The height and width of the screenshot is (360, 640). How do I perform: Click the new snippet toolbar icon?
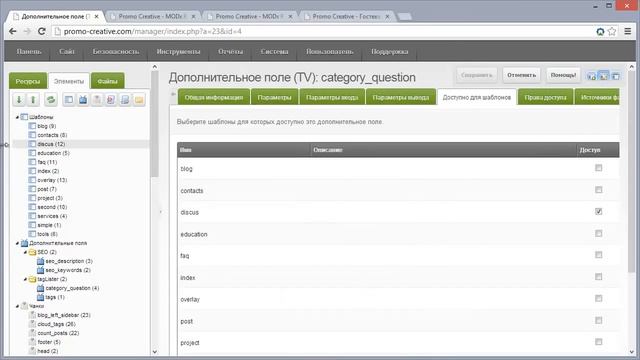pos(111,100)
